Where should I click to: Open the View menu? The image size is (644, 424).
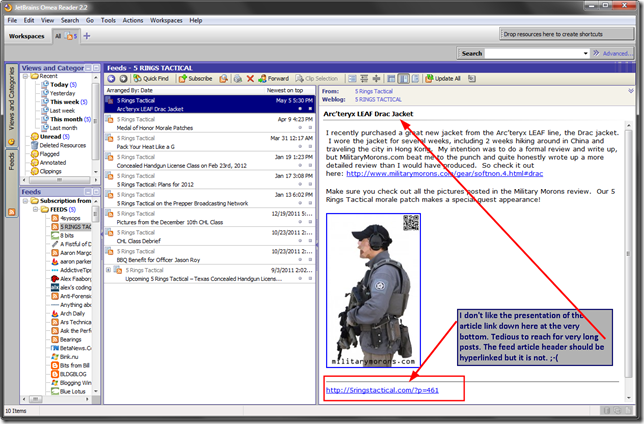[47, 20]
